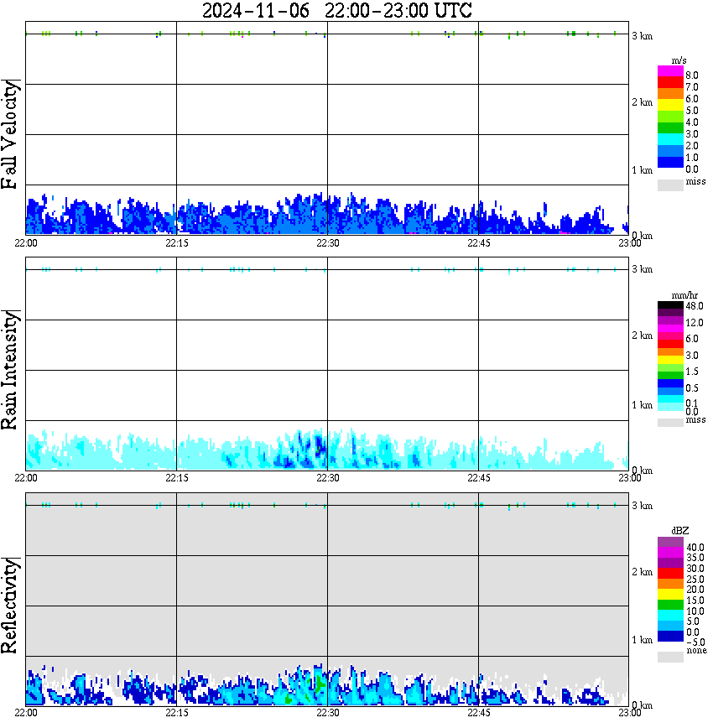The height and width of the screenshot is (728, 713).
Task: Click the yellow 15.0 dBZ reflectivity swatch
Action: [x=670, y=595]
